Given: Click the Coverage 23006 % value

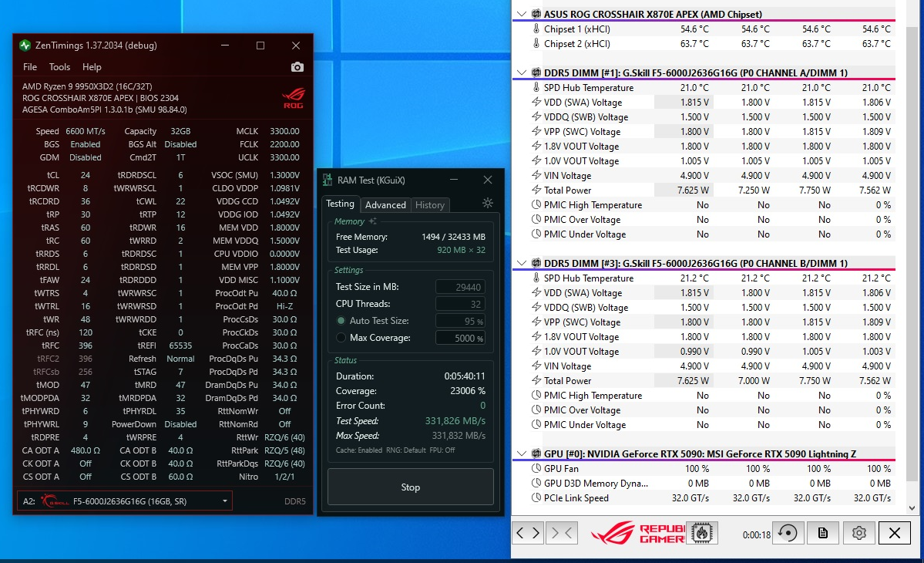Looking at the screenshot, I should pyautogui.click(x=468, y=391).
